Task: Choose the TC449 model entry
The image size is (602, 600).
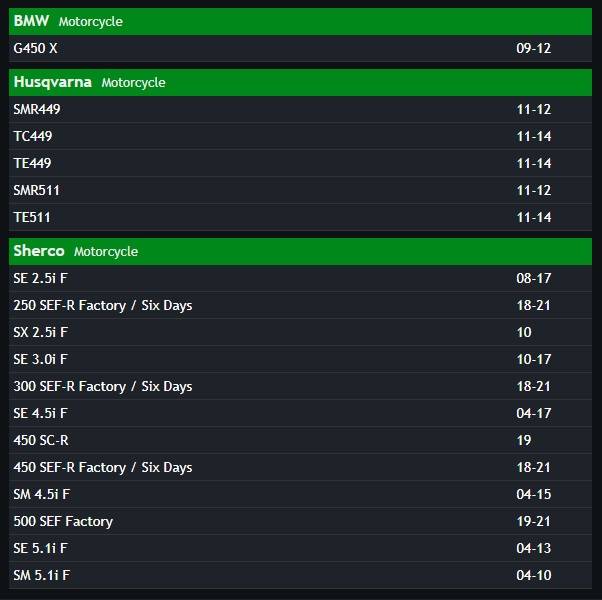Action: tap(300, 136)
